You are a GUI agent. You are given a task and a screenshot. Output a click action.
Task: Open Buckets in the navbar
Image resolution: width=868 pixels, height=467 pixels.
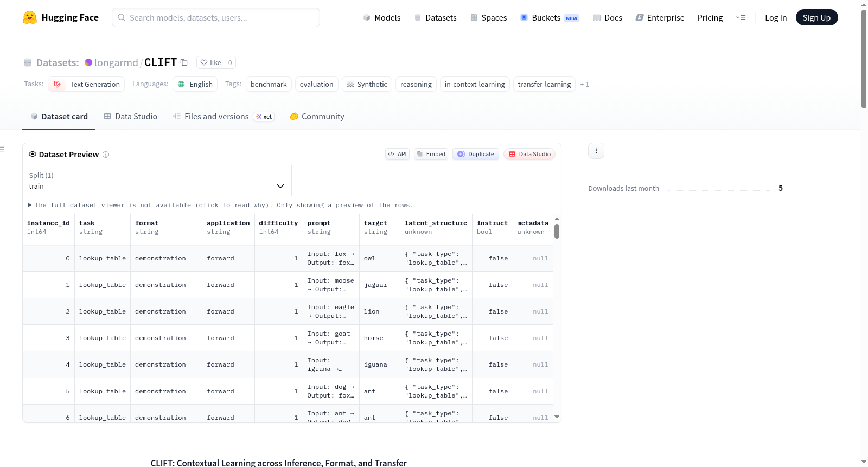click(550, 17)
